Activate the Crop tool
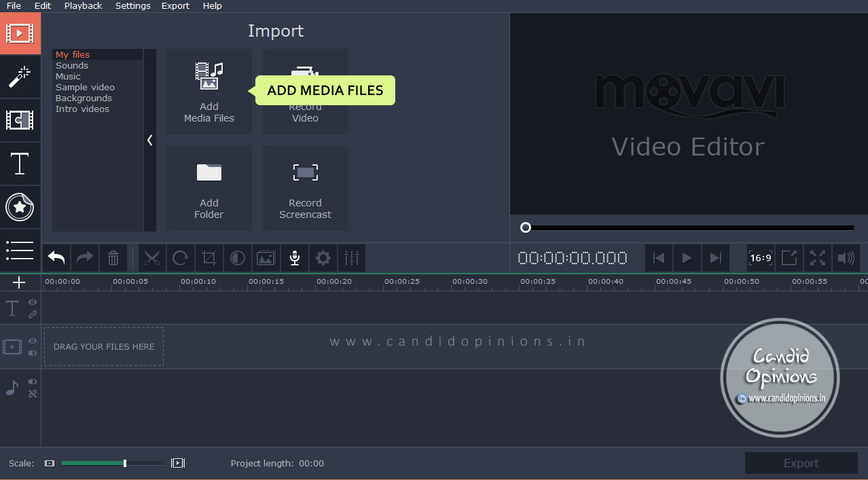This screenshot has height=480, width=868. tap(209, 258)
